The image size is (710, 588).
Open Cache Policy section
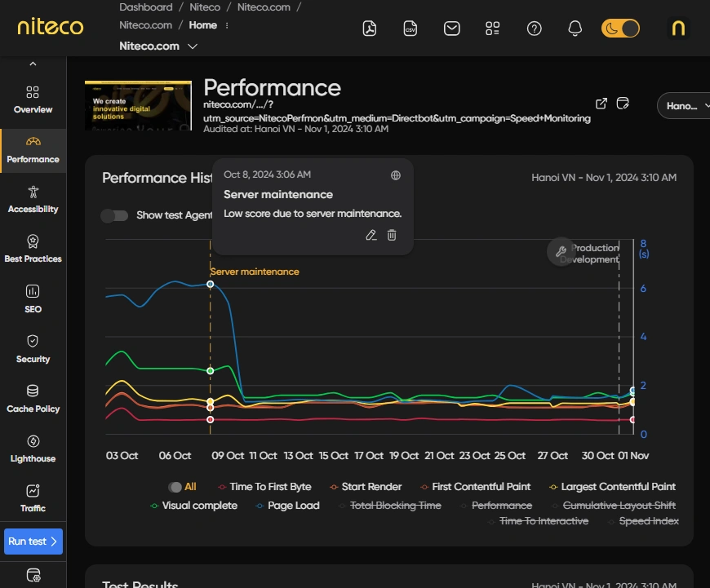33,399
